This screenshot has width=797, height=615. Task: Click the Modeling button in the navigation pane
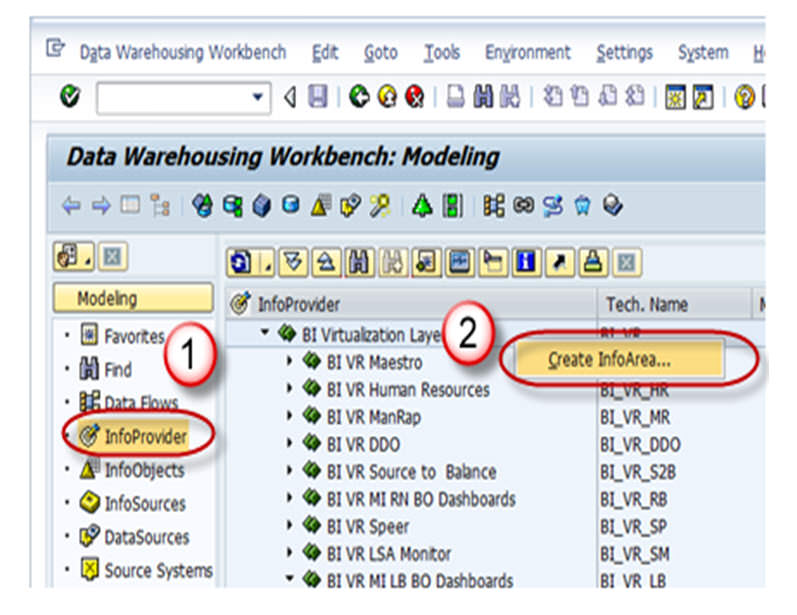(135, 298)
